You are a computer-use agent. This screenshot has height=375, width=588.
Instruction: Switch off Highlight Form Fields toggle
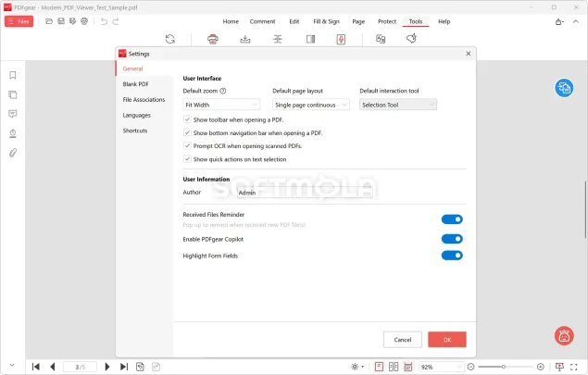tap(452, 256)
